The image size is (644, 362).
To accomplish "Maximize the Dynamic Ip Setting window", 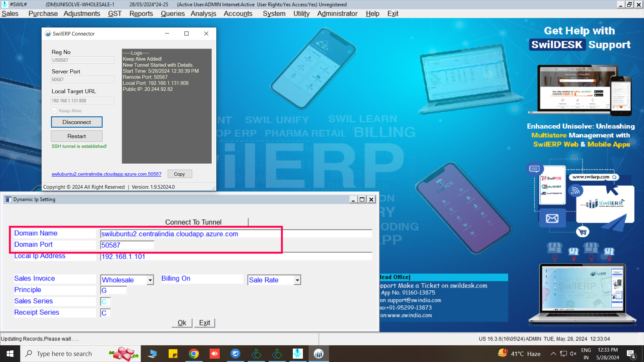I will [362, 199].
